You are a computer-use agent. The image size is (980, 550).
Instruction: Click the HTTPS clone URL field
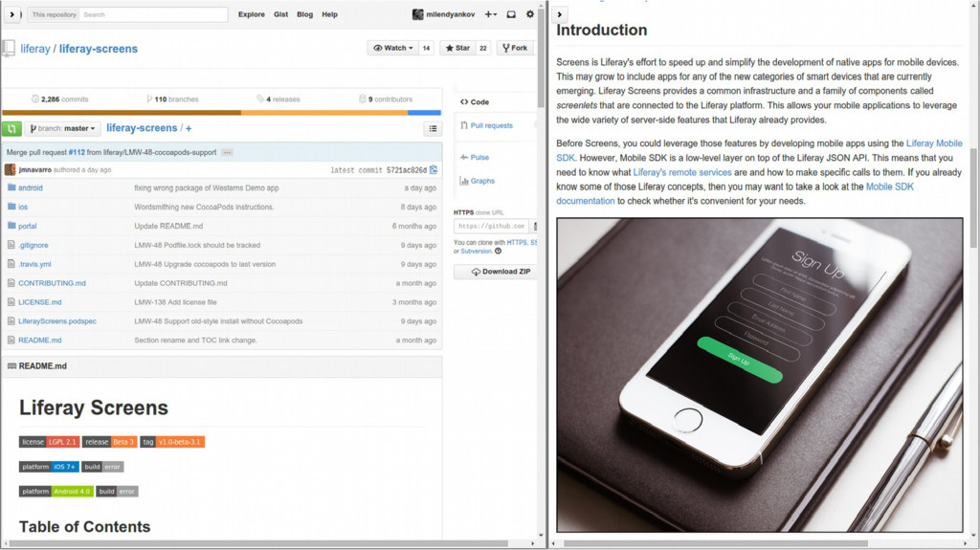click(491, 227)
